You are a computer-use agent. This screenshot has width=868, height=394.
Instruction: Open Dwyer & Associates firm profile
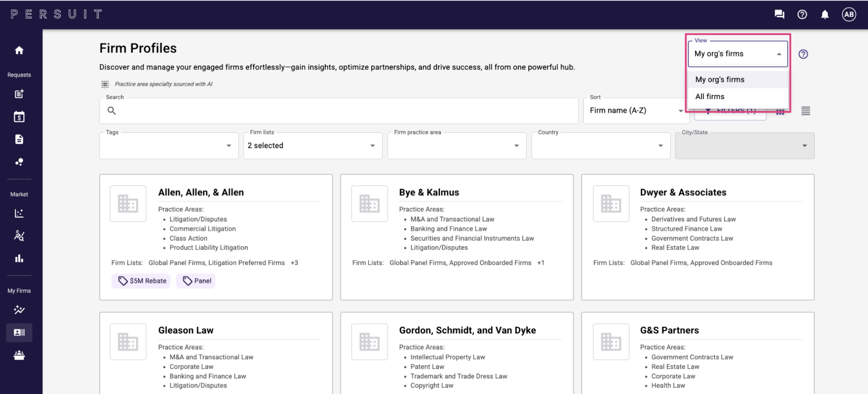[683, 192]
